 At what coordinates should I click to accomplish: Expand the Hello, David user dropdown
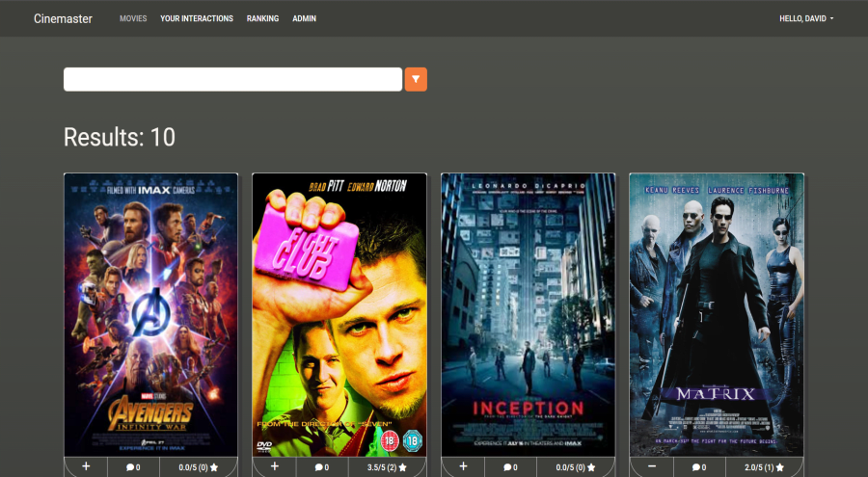[x=806, y=18]
